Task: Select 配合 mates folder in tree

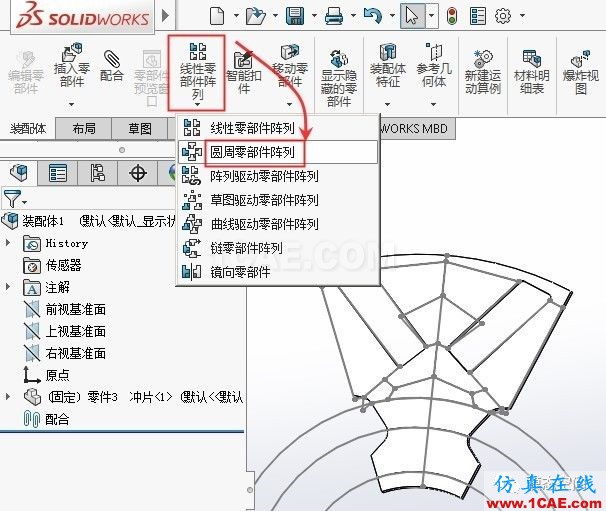Action: click(x=46, y=419)
